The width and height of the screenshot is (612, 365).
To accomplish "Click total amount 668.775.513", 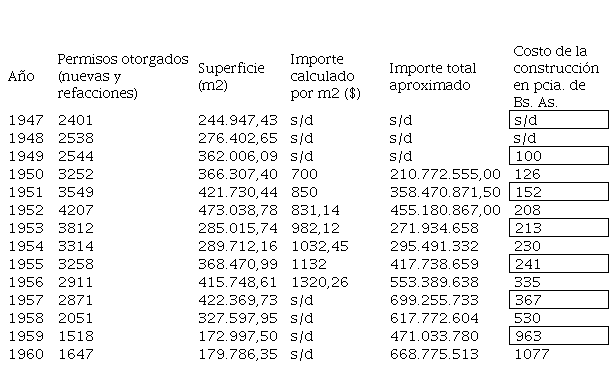I will click(434, 354).
